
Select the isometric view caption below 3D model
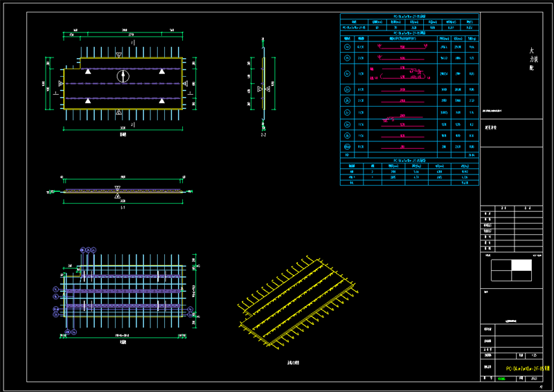coord(293,363)
